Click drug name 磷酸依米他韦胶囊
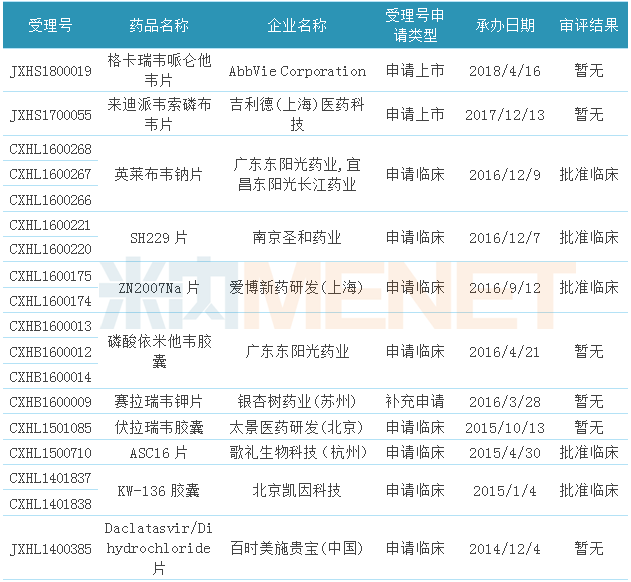Image resolution: width=631 pixels, height=582 pixels. [159, 352]
